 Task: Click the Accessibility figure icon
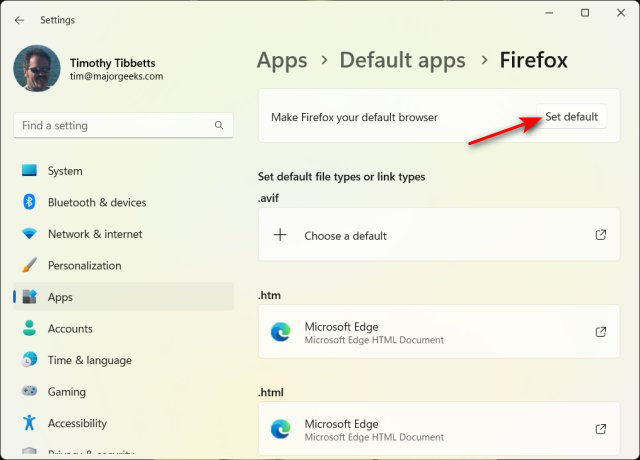29,422
